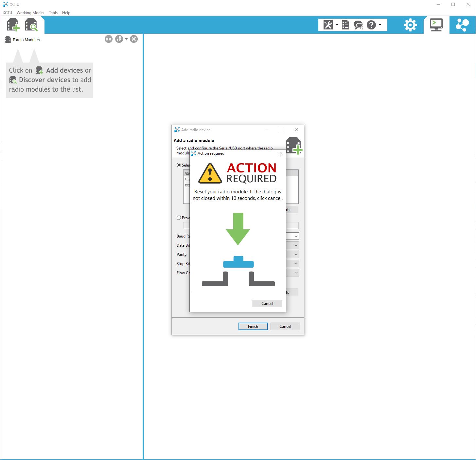The image size is (476, 460).
Task: Open the Tools wrench icon
Action: pos(328,25)
